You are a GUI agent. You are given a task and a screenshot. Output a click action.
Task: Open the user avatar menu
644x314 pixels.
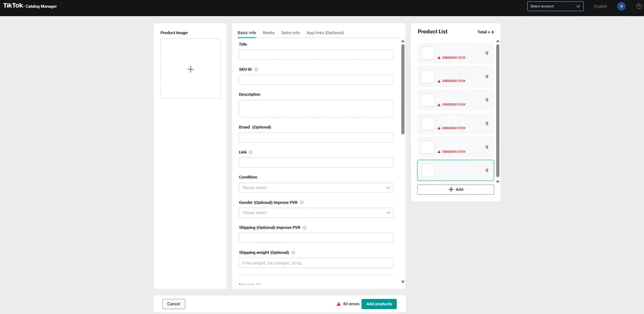pyautogui.click(x=621, y=6)
